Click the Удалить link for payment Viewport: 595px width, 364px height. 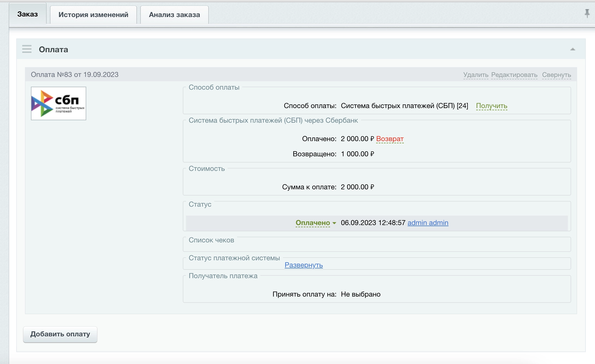(x=476, y=75)
